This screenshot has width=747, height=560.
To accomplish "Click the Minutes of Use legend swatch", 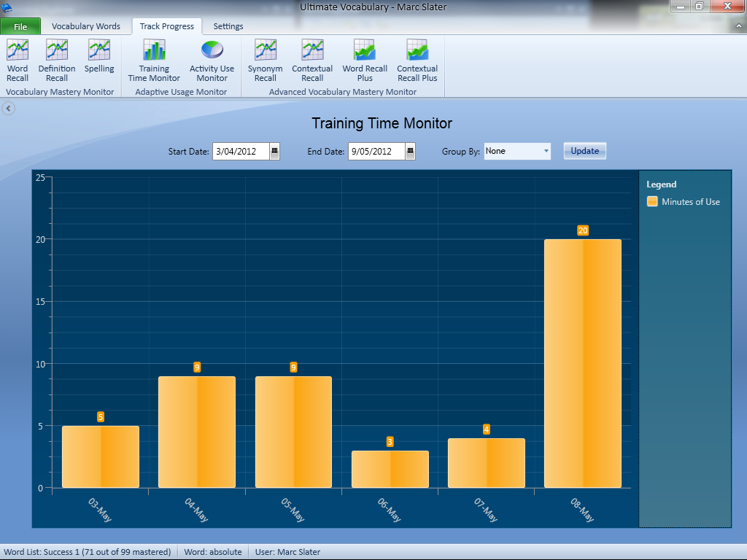I will (652, 201).
